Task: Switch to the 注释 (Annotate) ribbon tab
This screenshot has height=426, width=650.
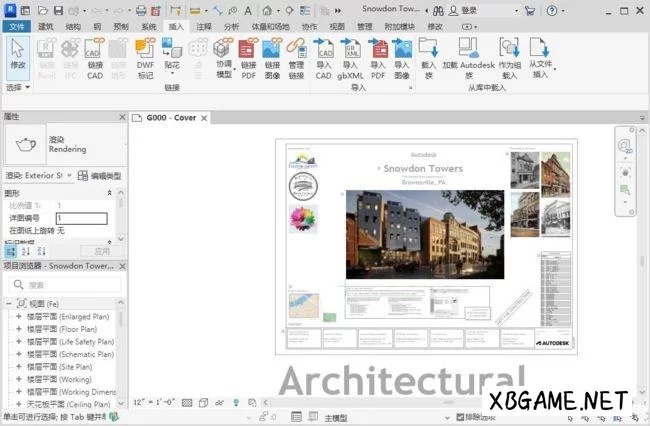Action: pos(204,26)
